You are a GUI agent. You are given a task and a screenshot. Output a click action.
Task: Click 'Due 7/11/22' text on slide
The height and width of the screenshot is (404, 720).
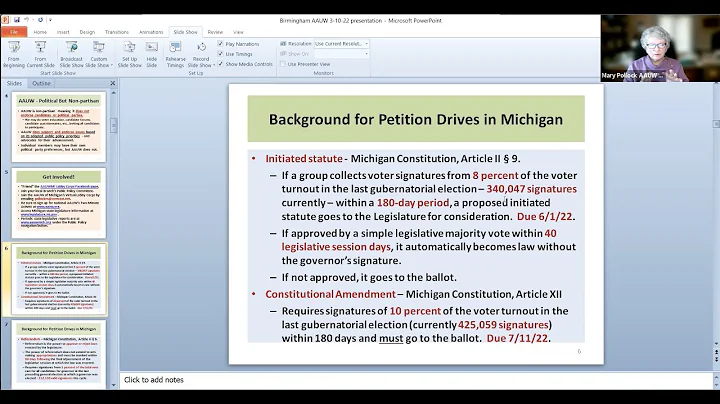[517, 338]
